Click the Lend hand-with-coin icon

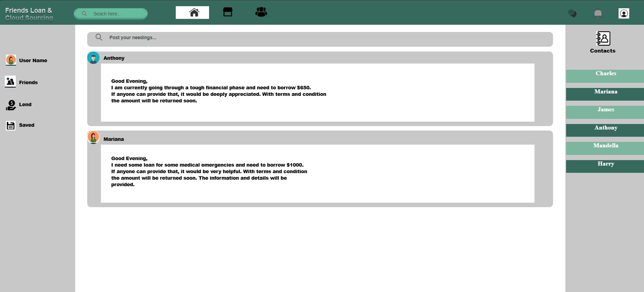[x=11, y=105]
